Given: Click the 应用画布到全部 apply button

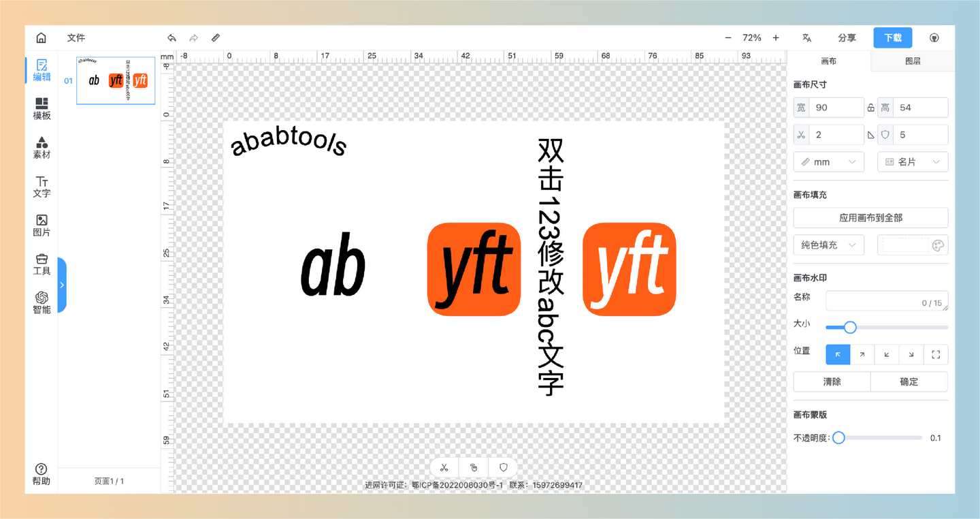Looking at the screenshot, I should coord(870,217).
